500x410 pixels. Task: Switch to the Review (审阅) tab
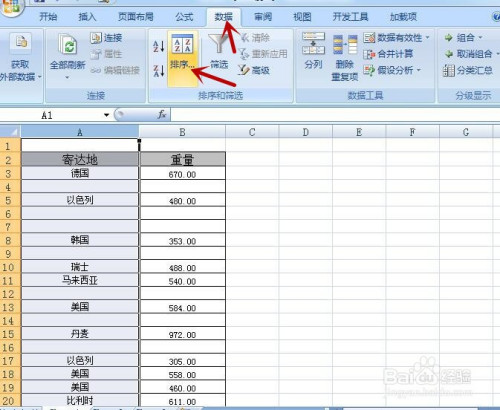click(263, 17)
